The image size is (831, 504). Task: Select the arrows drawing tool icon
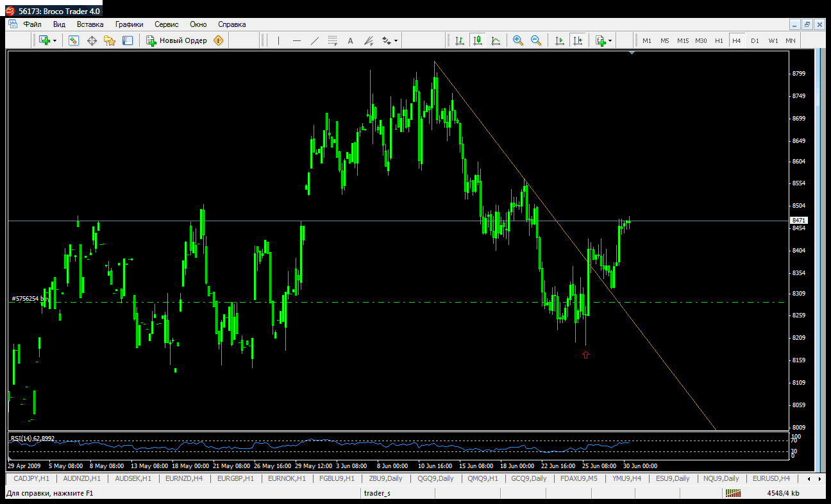click(x=386, y=40)
